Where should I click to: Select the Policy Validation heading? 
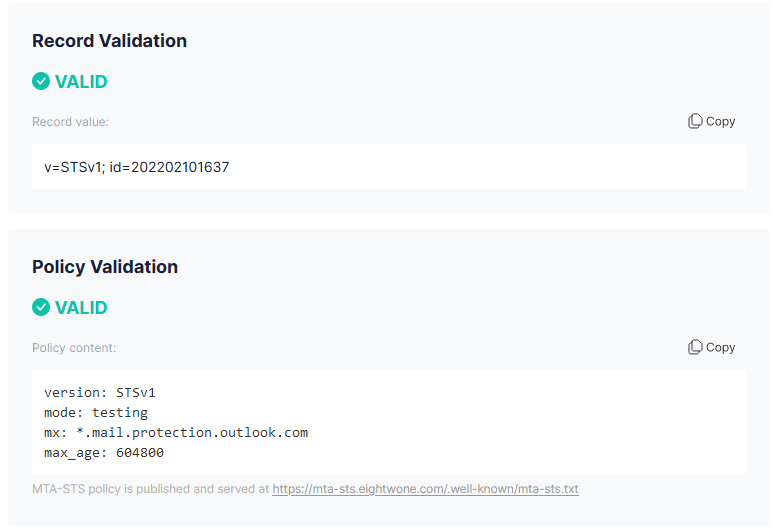(x=105, y=267)
